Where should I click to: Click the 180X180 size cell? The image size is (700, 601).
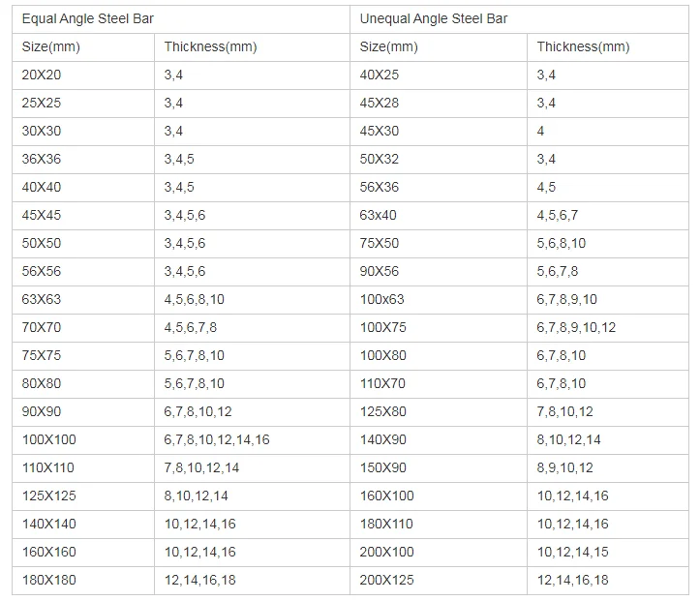tap(48, 580)
